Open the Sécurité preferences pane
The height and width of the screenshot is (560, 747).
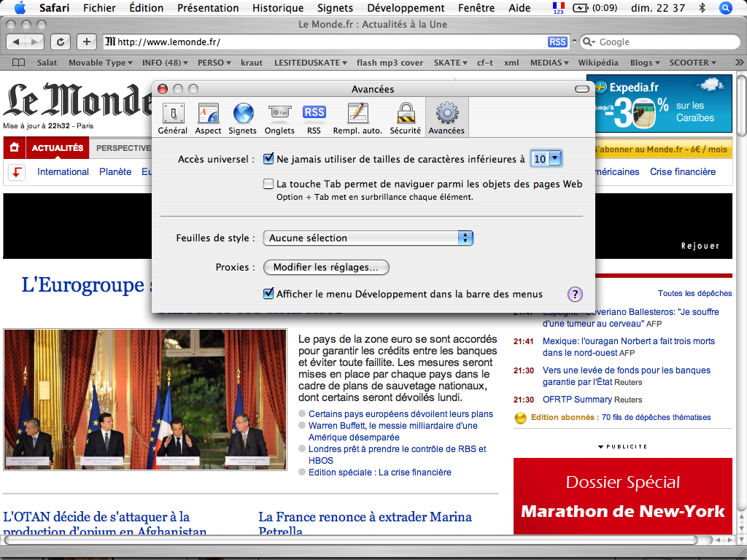[x=406, y=118]
